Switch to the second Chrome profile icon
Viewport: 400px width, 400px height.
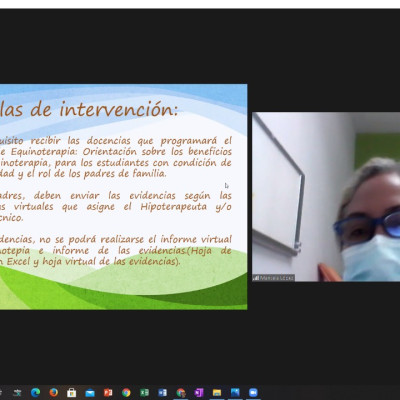click(181, 393)
